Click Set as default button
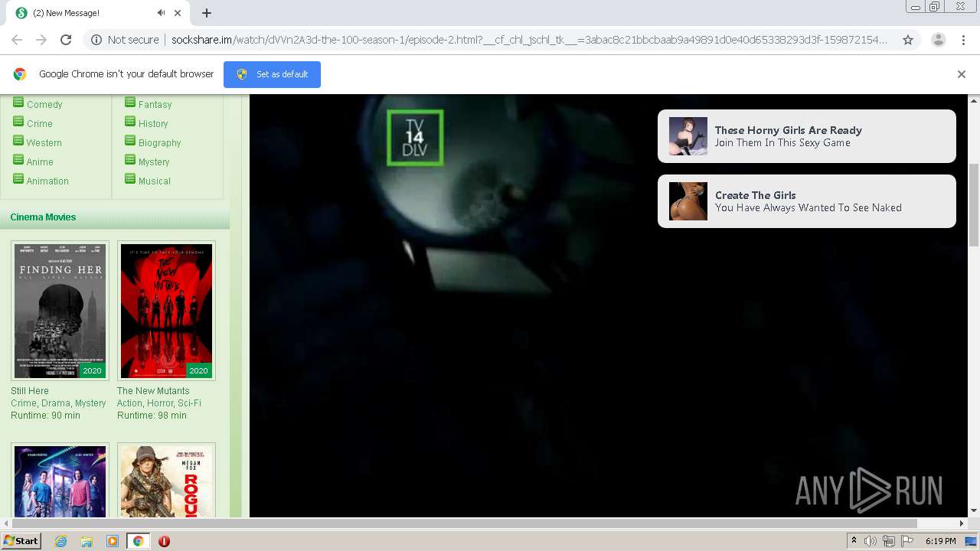Image resolution: width=980 pixels, height=551 pixels. (272, 74)
